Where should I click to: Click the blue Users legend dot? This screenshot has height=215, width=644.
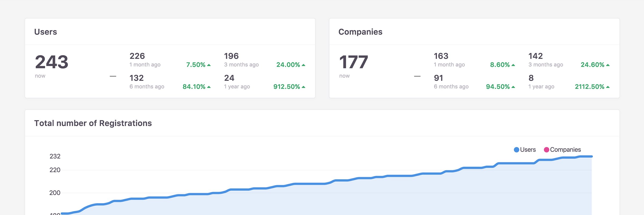click(516, 150)
